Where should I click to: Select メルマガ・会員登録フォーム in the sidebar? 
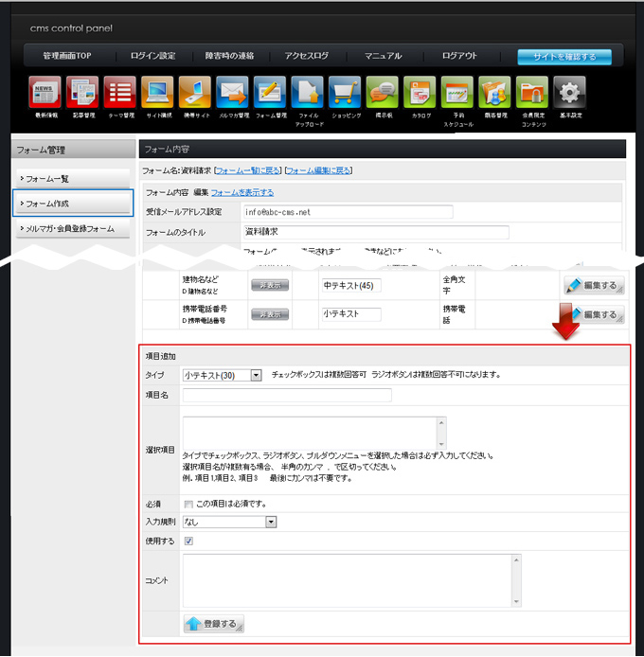coord(73,228)
